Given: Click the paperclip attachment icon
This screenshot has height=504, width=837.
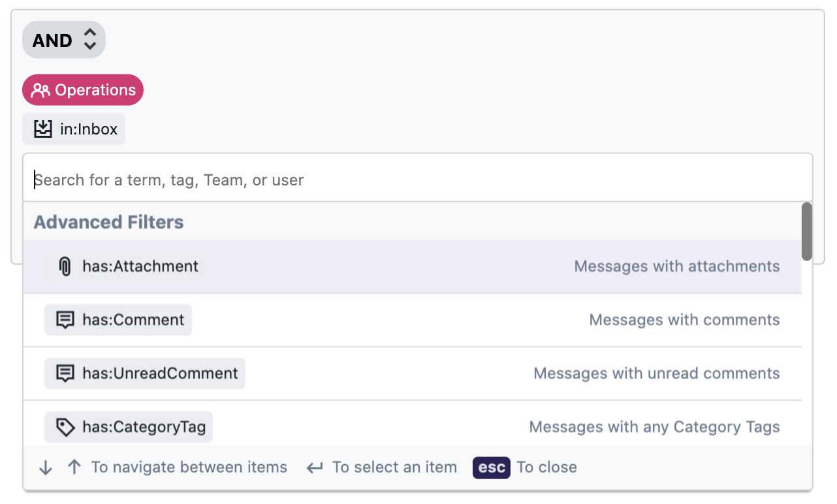Looking at the screenshot, I should tap(64, 266).
